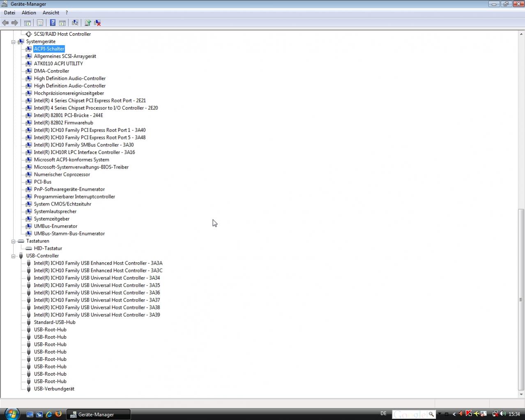
Task: Launch Firefox from quick launch
Action: [58, 414]
